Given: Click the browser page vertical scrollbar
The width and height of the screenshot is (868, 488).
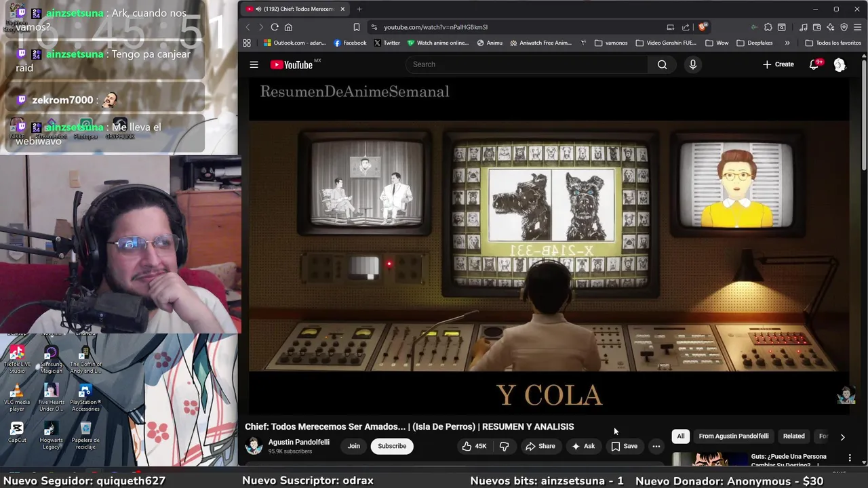Looking at the screenshot, I should pyautogui.click(x=864, y=115).
